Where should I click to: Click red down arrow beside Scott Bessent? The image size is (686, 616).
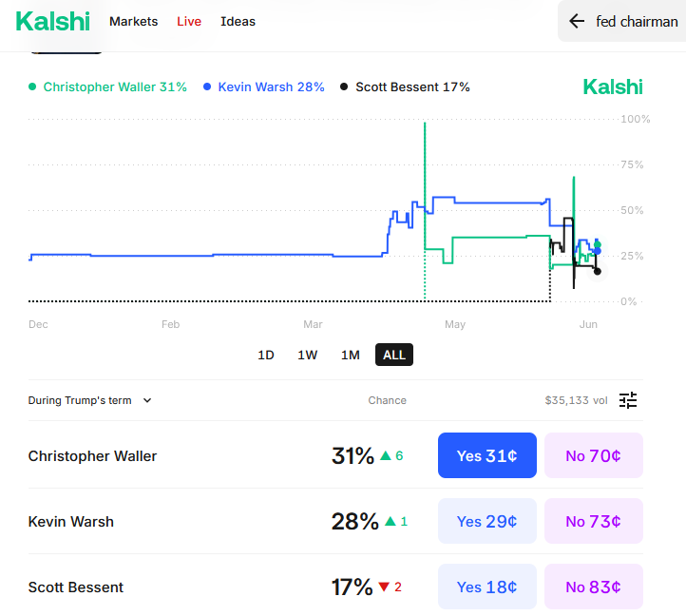coord(384,587)
